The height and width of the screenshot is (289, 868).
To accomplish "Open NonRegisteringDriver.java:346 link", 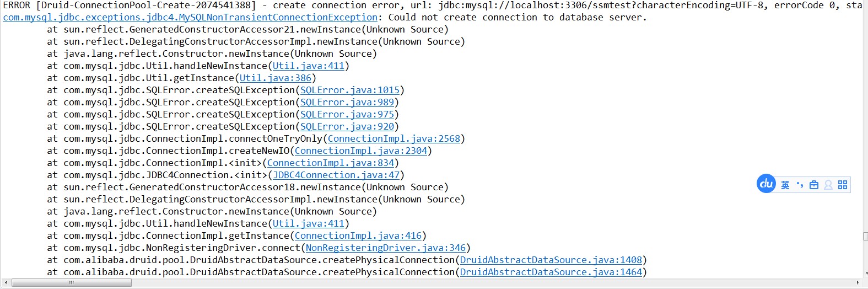I will pos(386,248).
